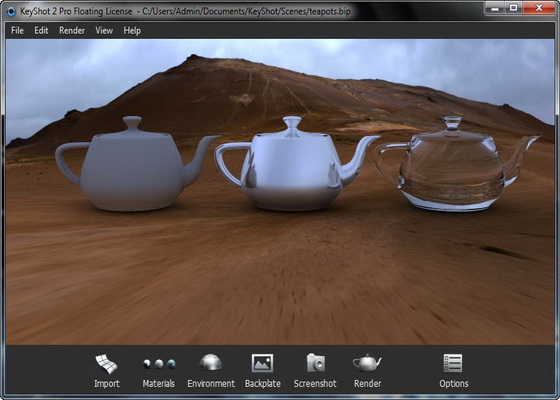Take a Screenshot using camera icon
Screen dimensions: 560x400
[316, 363]
